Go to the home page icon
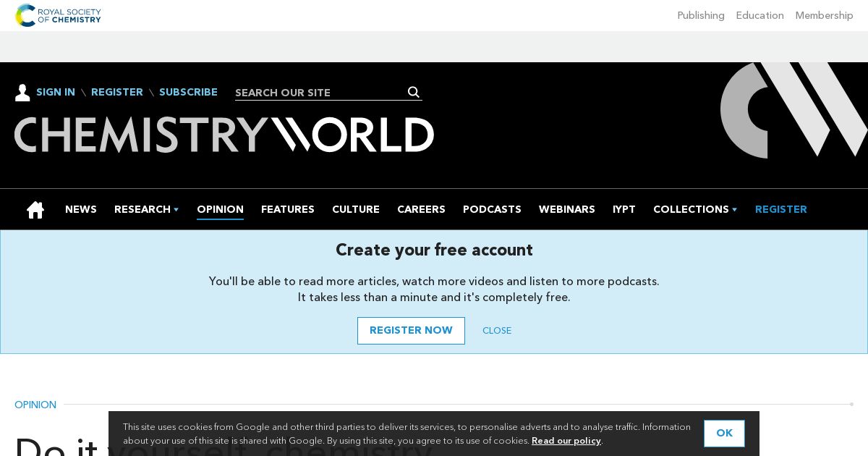This screenshot has height=456, width=868. (x=35, y=210)
